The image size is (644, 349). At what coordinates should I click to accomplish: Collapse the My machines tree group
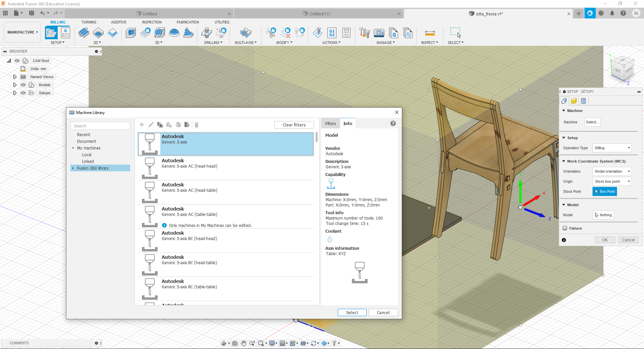(73, 148)
